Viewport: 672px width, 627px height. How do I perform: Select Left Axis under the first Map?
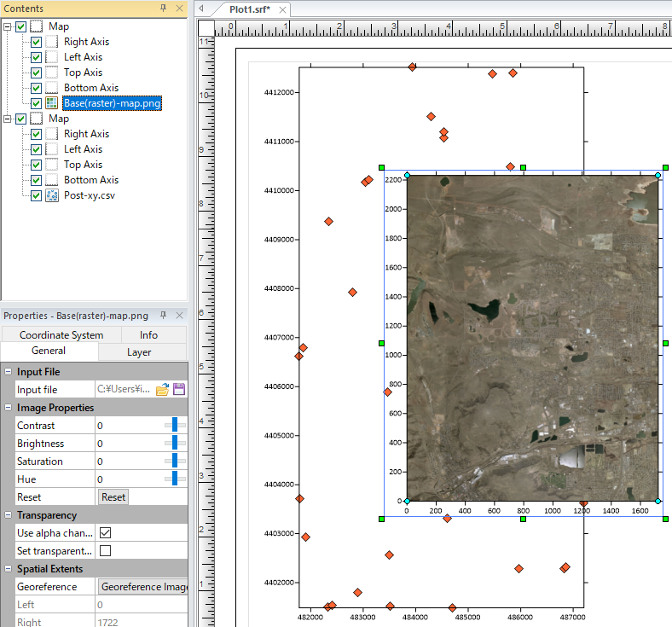click(x=83, y=57)
